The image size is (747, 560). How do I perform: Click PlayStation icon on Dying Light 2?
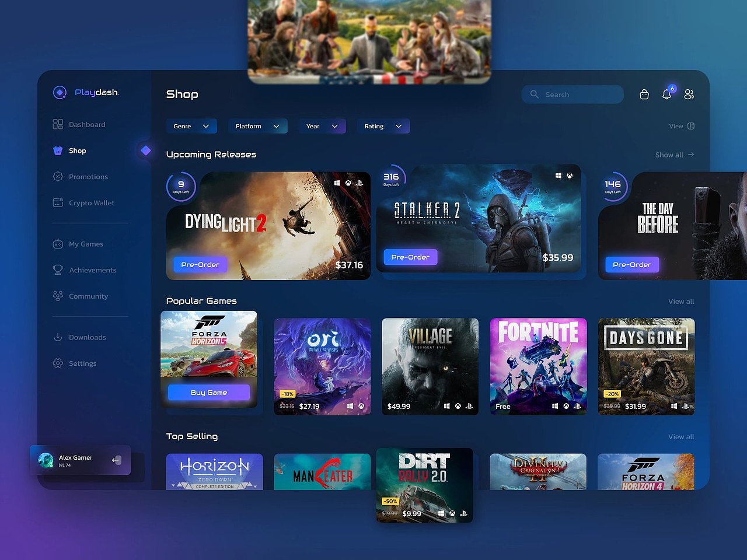pyautogui.click(x=359, y=183)
